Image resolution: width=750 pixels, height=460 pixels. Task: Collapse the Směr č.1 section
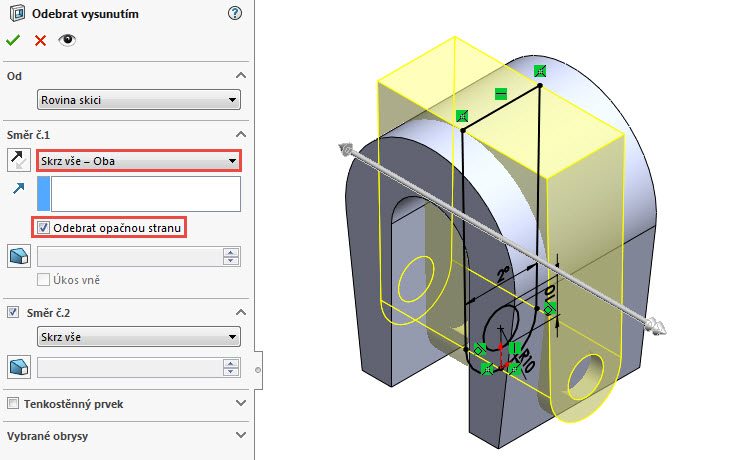pos(241,135)
